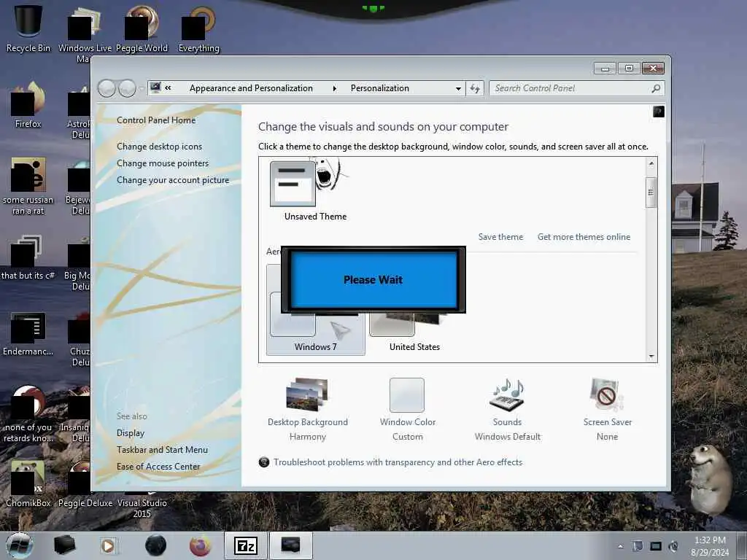
Task: Open the black box taskbar icon
Action: pyautogui.click(x=64, y=545)
